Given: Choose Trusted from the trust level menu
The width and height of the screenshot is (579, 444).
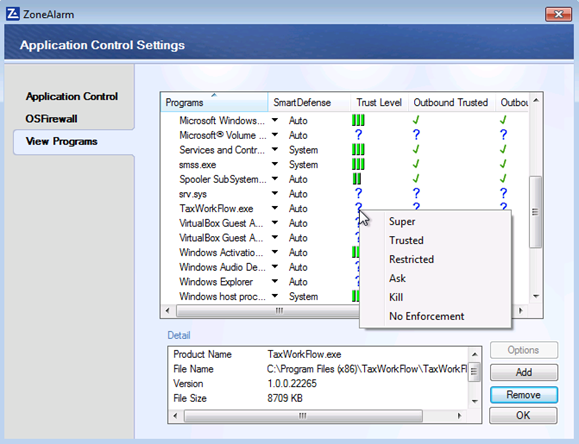Looking at the screenshot, I should coord(406,240).
